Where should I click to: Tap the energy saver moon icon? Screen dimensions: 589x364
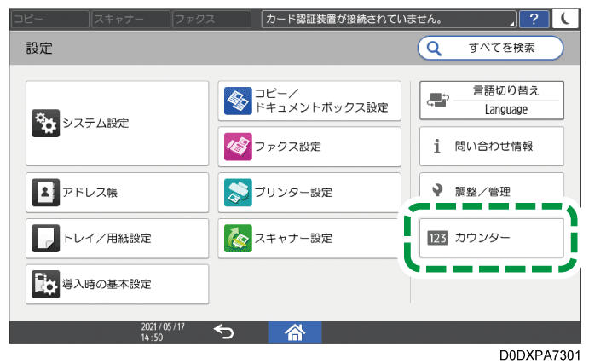565,19
